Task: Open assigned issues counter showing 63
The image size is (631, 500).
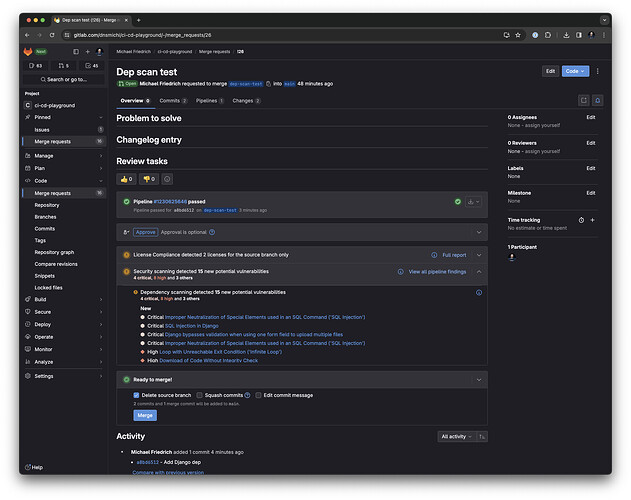Action: [x=35, y=66]
